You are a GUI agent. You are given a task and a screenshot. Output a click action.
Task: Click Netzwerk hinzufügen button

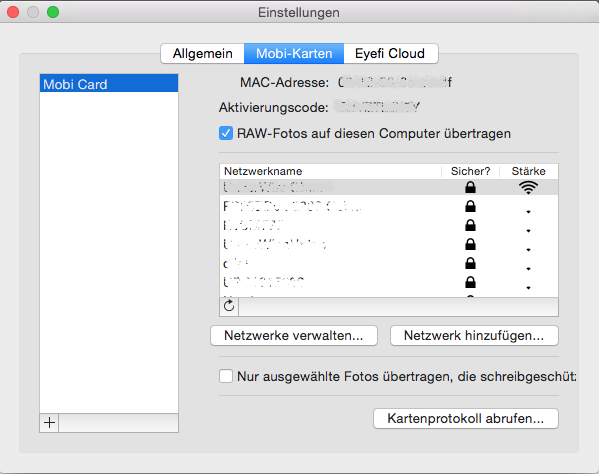474,335
